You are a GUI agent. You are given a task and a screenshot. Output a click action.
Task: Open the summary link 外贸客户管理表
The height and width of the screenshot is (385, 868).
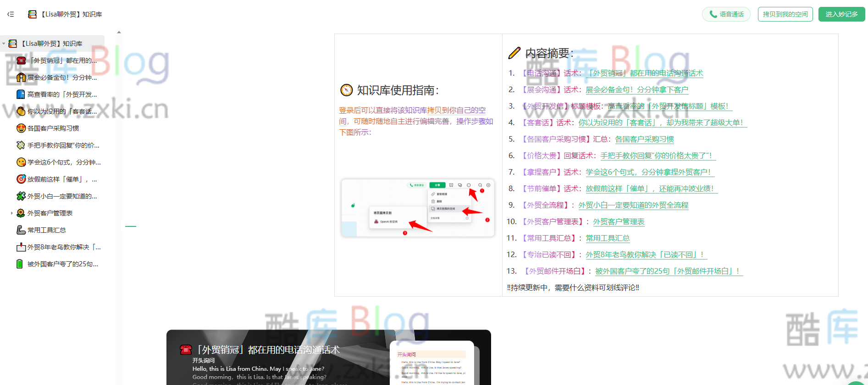(x=619, y=222)
